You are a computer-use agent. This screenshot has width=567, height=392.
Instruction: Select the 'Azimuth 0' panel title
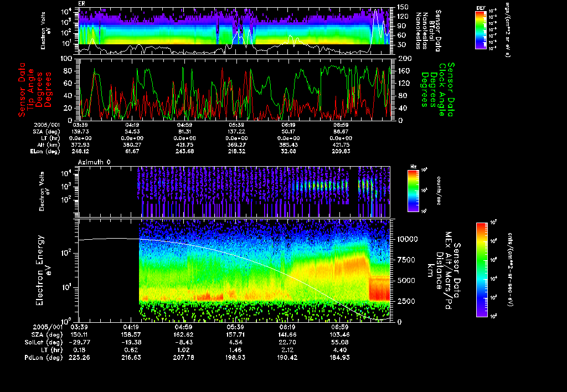pos(94,162)
